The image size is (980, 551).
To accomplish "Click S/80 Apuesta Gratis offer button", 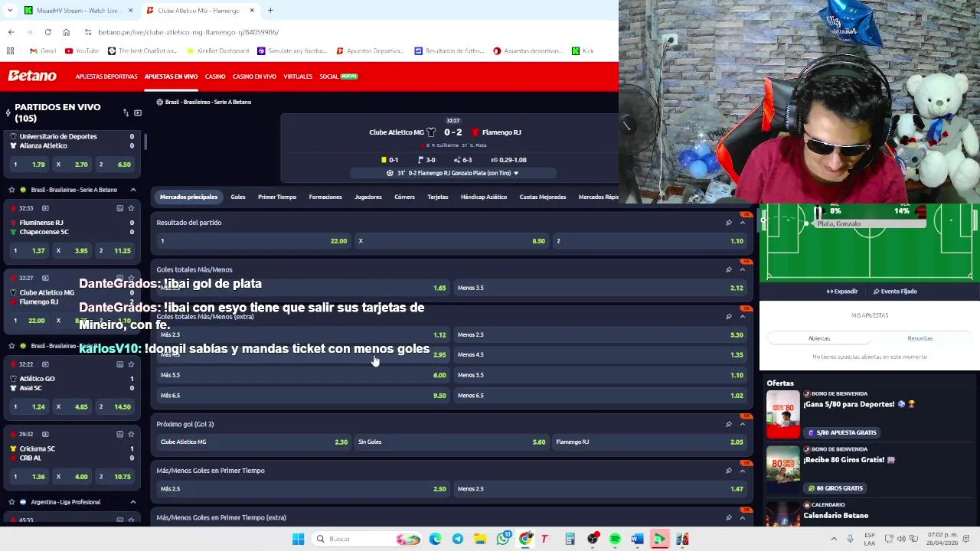I will click(841, 432).
